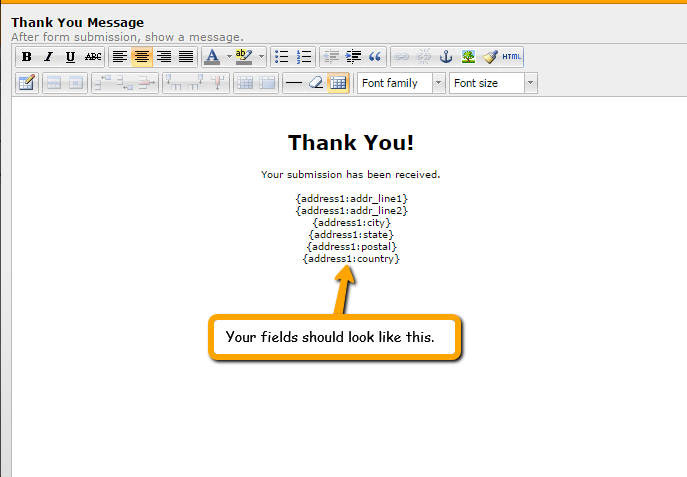
Task: Justify the text fully
Action: [x=186, y=57]
